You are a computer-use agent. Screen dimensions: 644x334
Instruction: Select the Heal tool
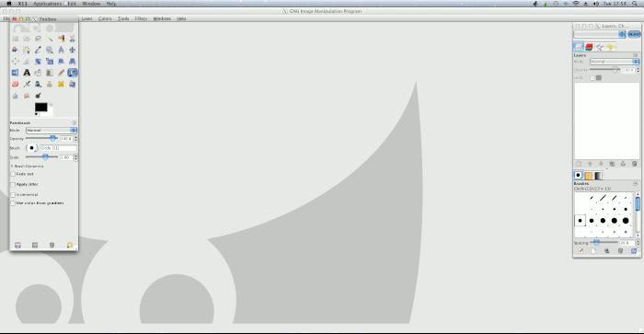click(x=62, y=85)
